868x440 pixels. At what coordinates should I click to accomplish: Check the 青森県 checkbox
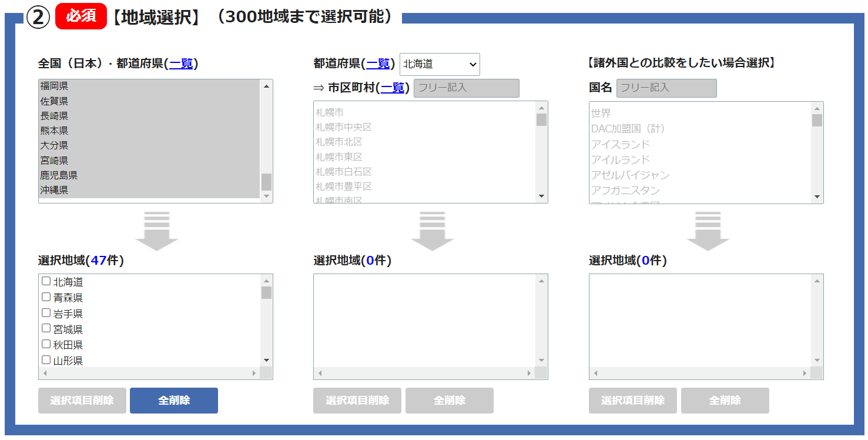tap(46, 298)
